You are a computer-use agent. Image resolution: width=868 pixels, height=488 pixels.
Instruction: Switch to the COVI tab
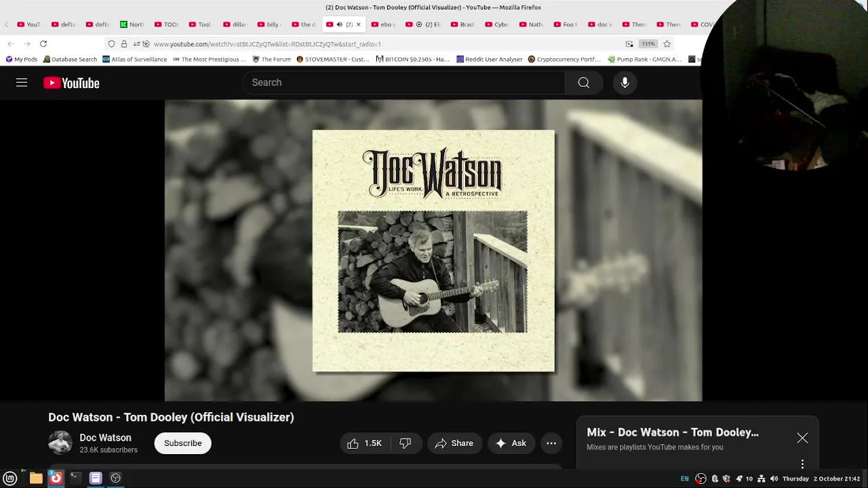[x=703, y=24]
